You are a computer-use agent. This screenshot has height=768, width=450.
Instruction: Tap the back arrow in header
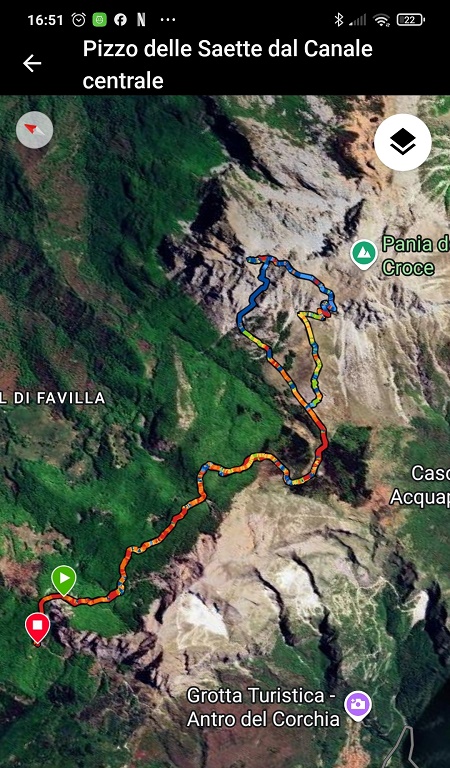(32, 63)
